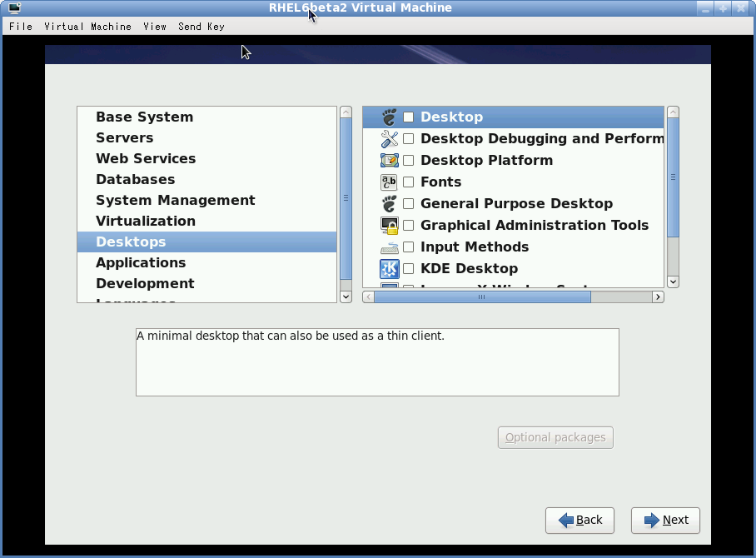Viewport: 756px width, 558px height.
Task: Open the File menu
Action: click(x=21, y=27)
